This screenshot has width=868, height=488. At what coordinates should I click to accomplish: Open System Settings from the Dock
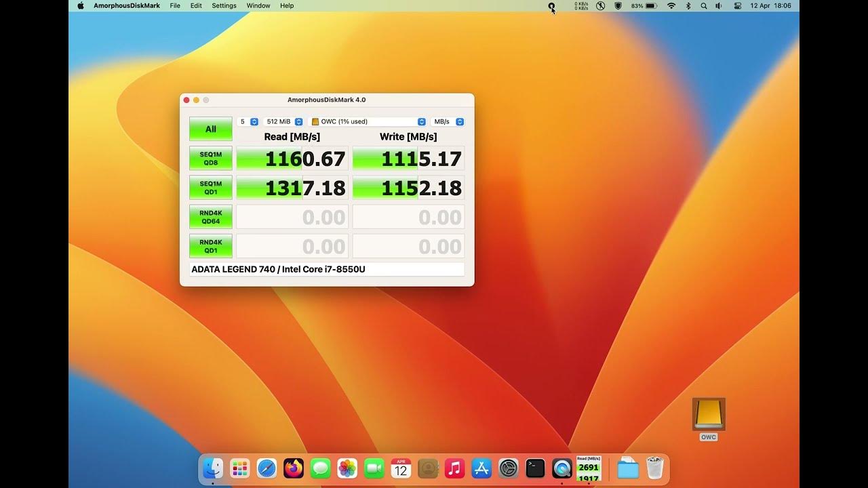(509, 468)
